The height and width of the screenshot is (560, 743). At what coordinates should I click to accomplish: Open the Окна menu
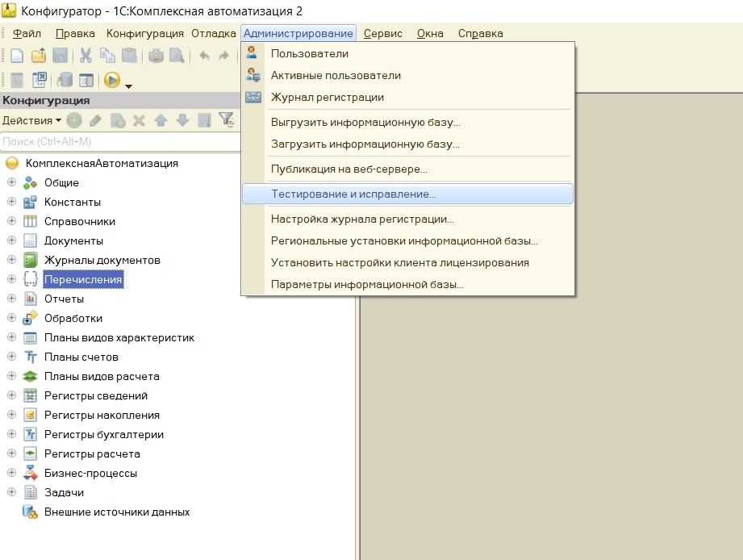[430, 34]
